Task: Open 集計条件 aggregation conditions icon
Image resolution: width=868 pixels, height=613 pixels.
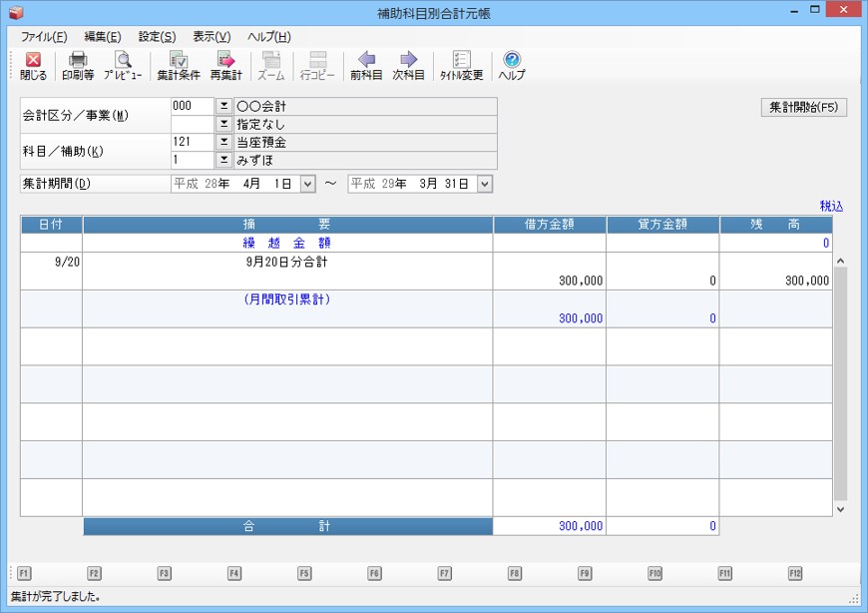Action: pyautogui.click(x=179, y=66)
